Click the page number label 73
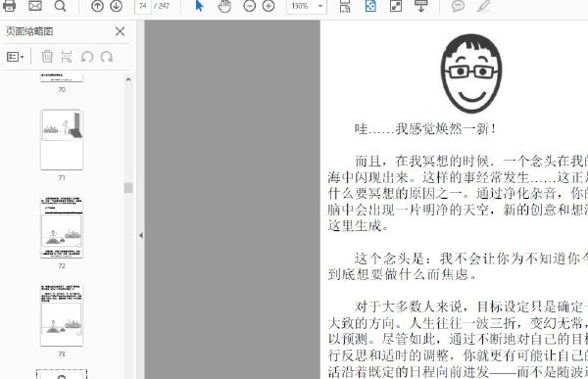Screen dimensions: 588x379 62,354
